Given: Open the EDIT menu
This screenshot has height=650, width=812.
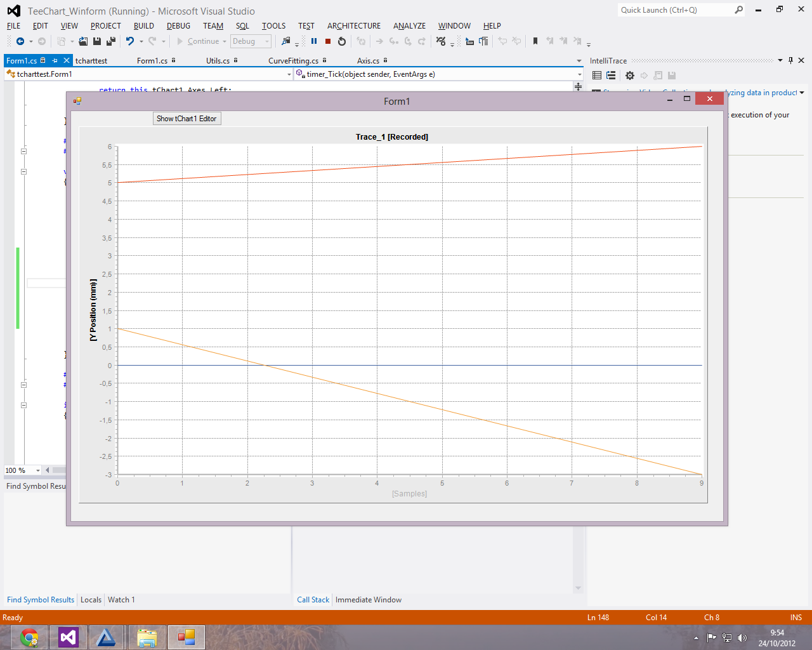Looking at the screenshot, I should pyautogui.click(x=41, y=26).
